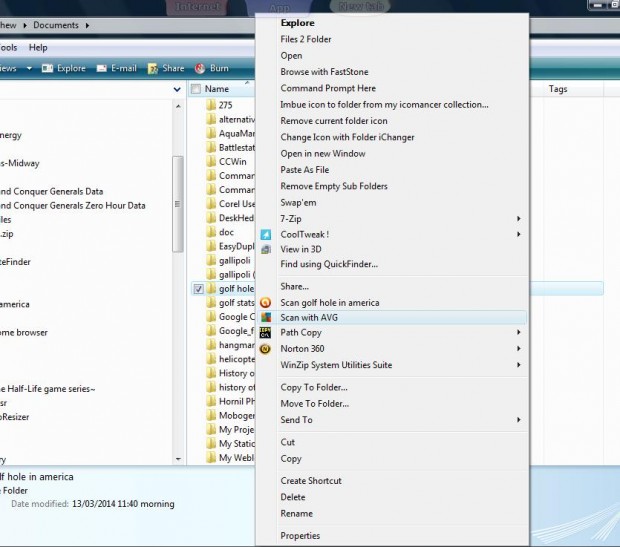Click the Norton 360 icon

click(265, 349)
